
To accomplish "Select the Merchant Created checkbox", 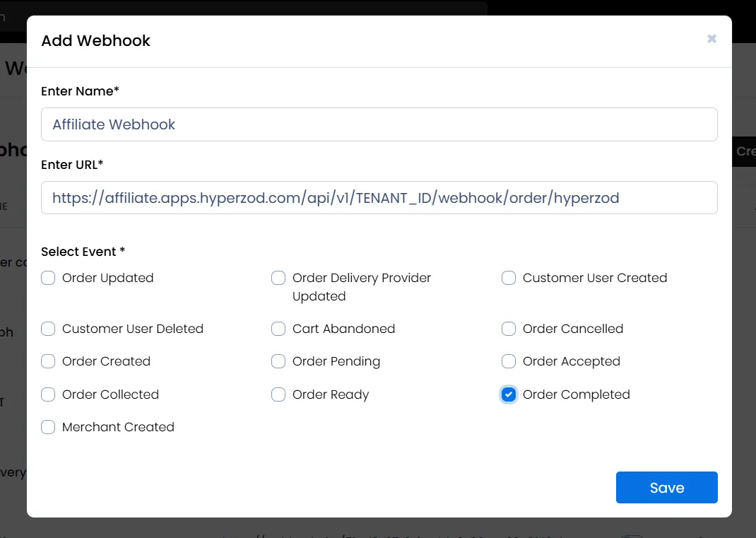I will coord(48,427).
